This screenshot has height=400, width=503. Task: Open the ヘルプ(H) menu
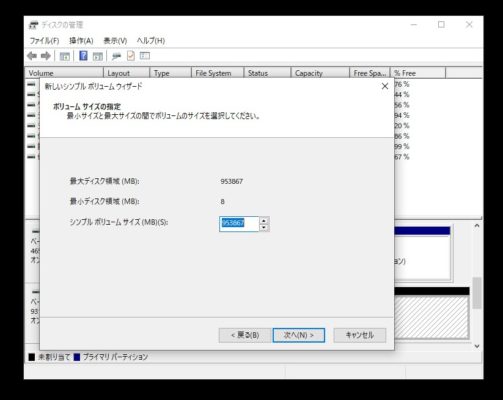click(151, 41)
